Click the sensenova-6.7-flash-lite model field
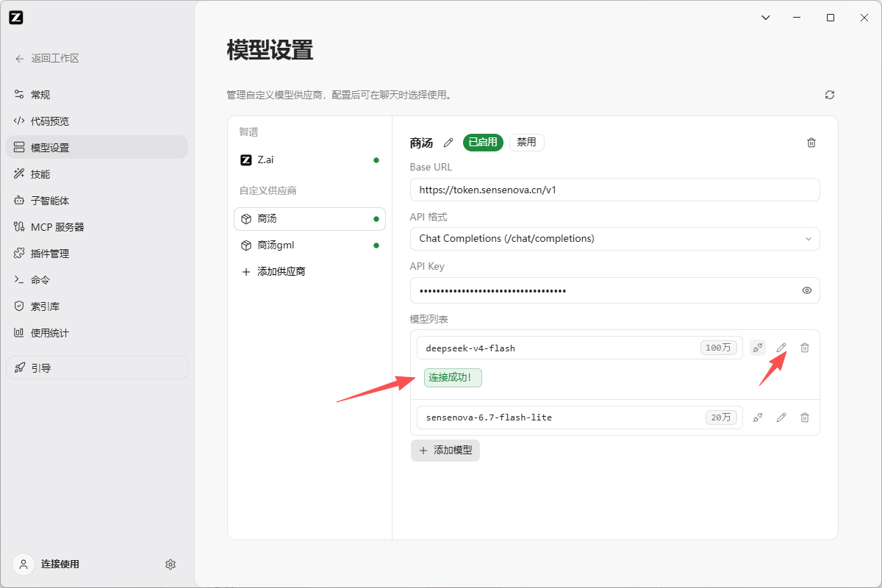This screenshot has height=588, width=882. 579,417
